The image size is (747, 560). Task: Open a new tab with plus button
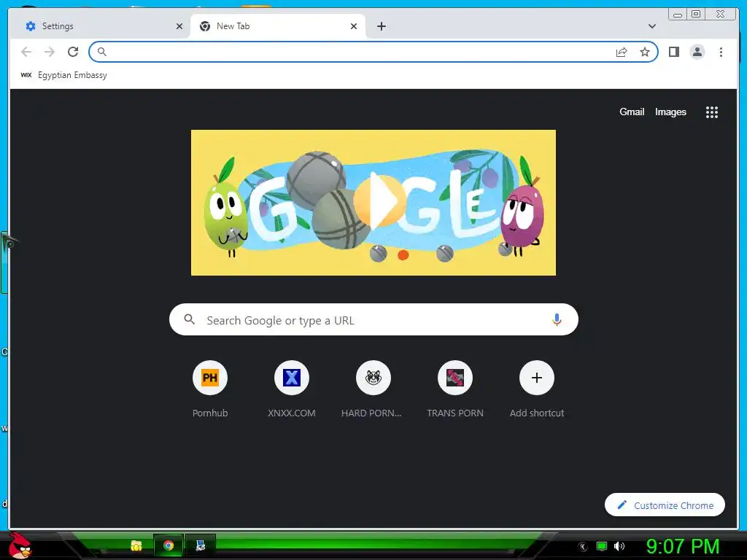(x=381, y=26)
